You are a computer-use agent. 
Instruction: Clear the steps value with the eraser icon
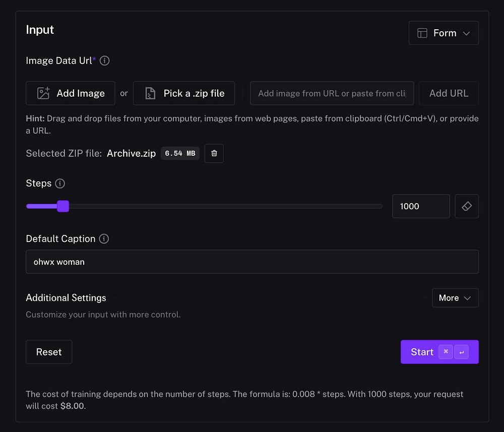[x=467, y=206]
